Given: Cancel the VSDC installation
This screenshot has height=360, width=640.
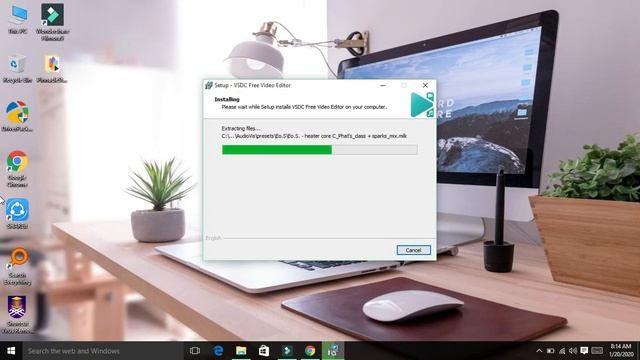Looking at the screenshot, I should [x=413, y=250].
